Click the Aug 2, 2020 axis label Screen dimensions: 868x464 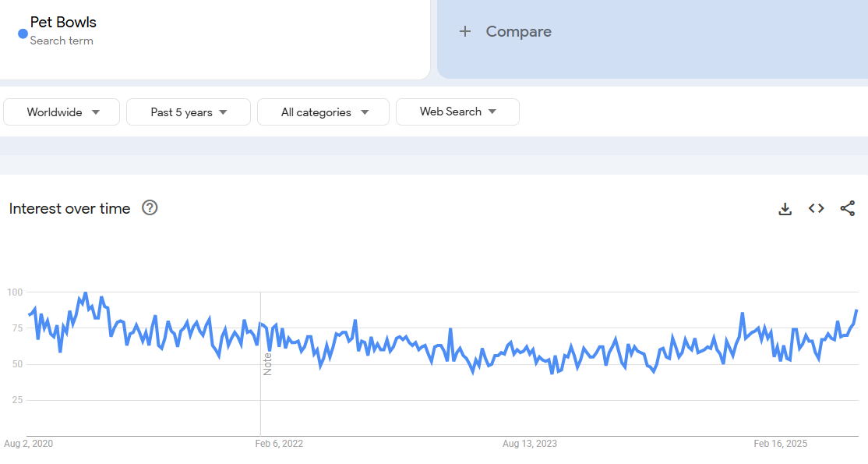click(28, 444)
